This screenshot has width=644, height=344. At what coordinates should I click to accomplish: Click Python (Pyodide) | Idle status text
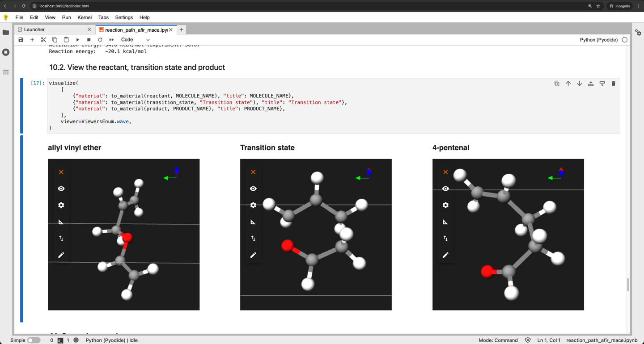112,340
